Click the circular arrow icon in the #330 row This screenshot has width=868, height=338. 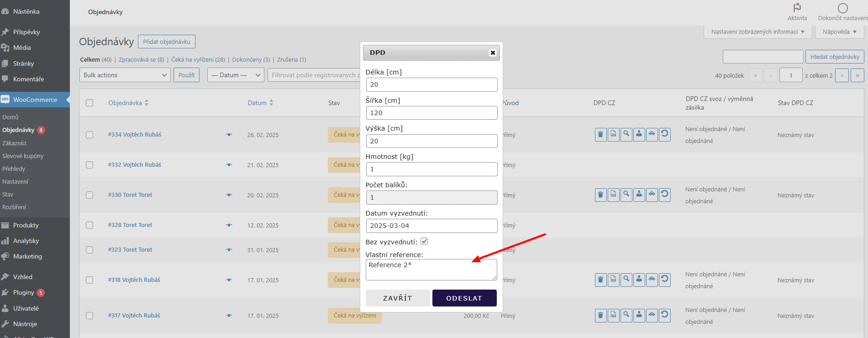point(665,195)
